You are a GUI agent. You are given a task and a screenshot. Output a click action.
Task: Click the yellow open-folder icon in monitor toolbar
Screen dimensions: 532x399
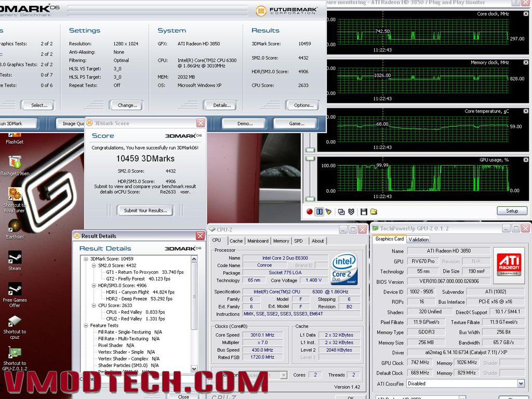point(374,212)
